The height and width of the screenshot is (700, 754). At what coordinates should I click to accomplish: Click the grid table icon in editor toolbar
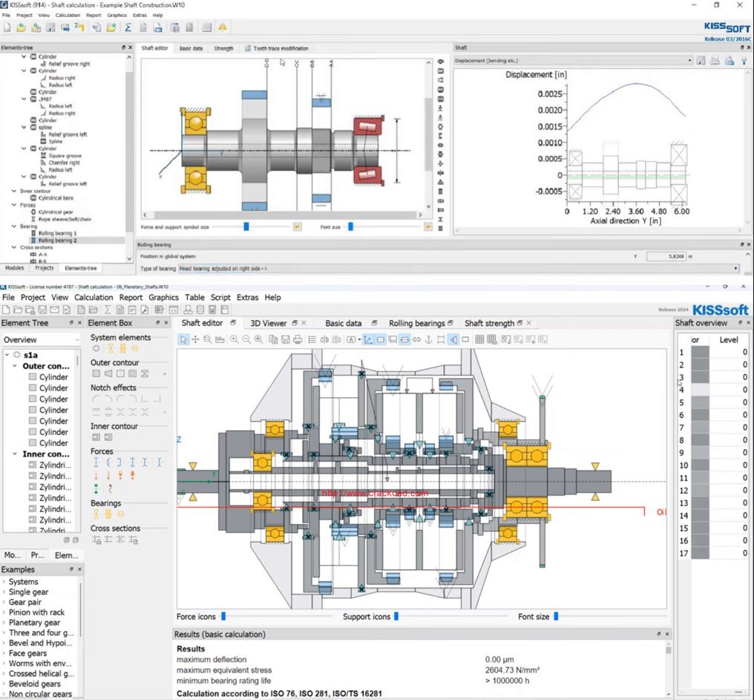click(479, 339)
